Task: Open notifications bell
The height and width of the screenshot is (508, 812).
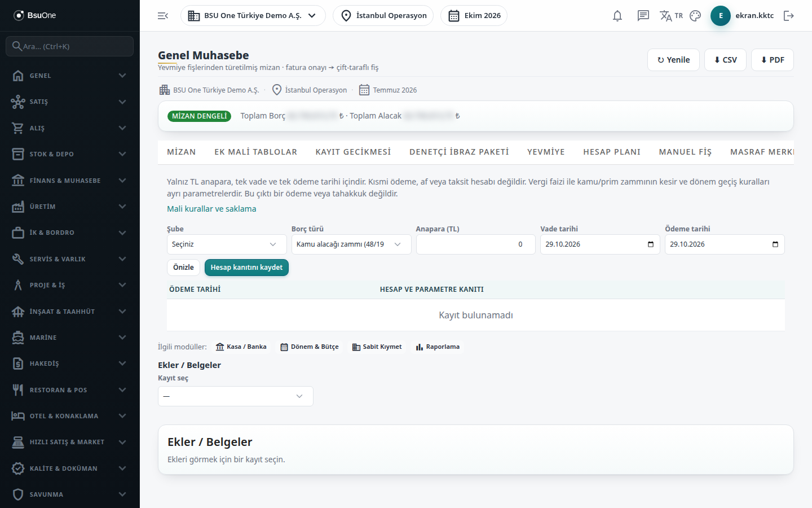Action: 617,16
